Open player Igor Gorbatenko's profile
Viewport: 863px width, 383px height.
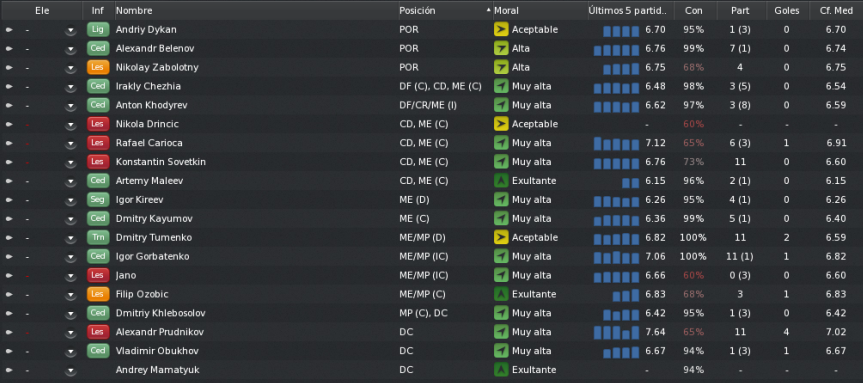pyautogui.click(x=152, y=256)
